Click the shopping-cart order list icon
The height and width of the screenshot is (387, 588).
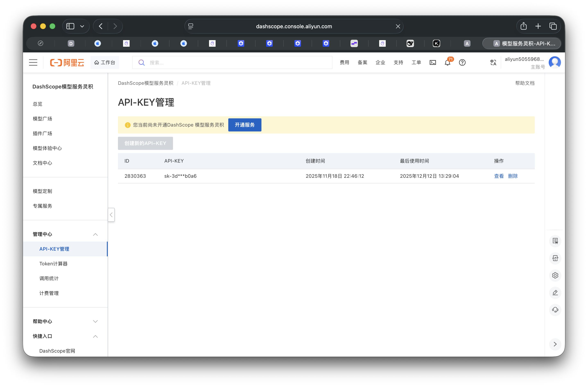(x=555, y=241)
